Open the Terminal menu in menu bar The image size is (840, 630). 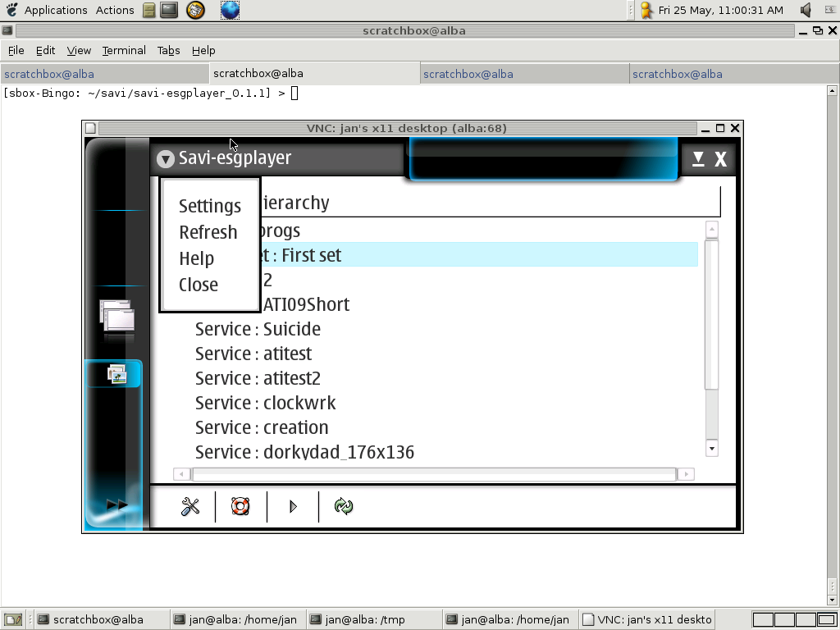tap(124, 50)
